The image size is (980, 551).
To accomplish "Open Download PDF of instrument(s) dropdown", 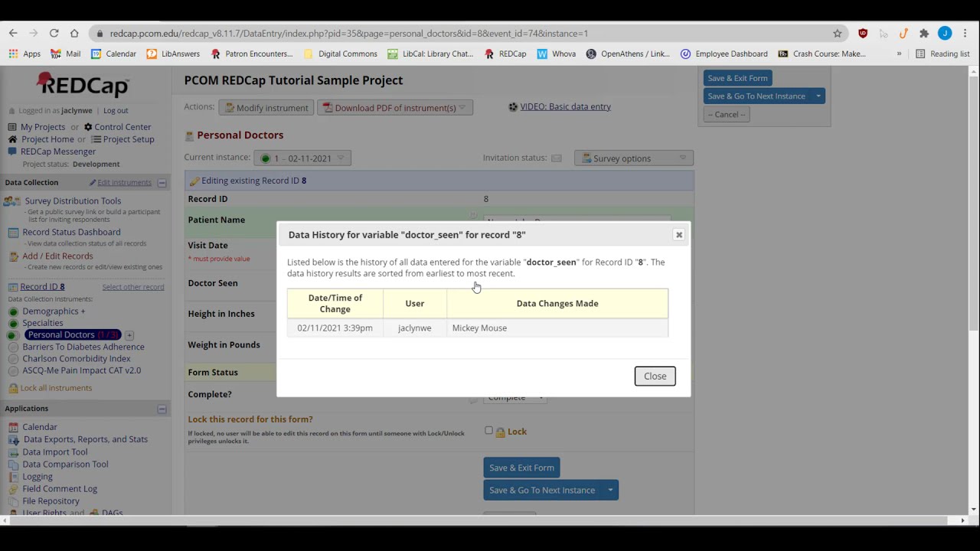I will click(x=394, y=108).
